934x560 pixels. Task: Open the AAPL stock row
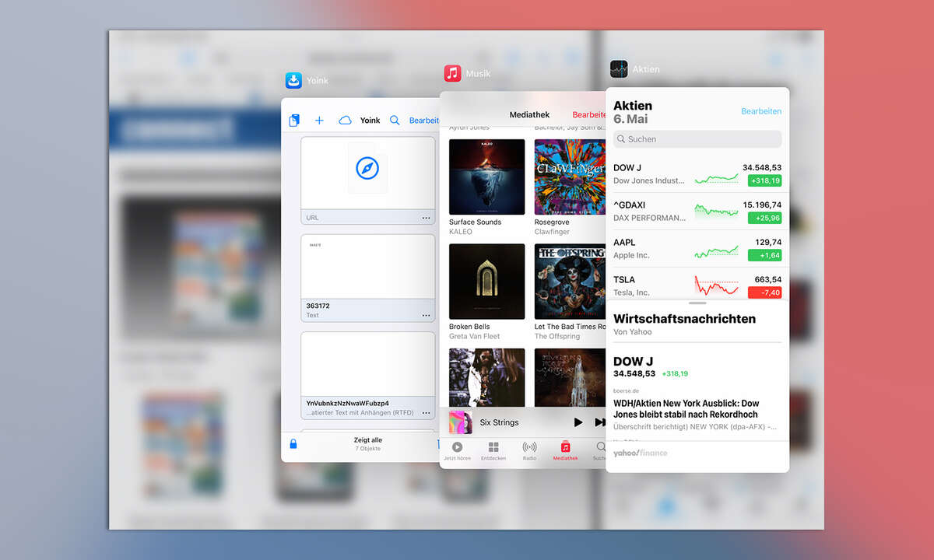pyautogui.click(x=697, y=249)
